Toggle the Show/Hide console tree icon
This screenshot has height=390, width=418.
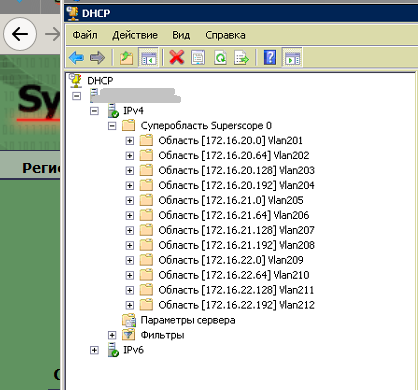point(148,58)
